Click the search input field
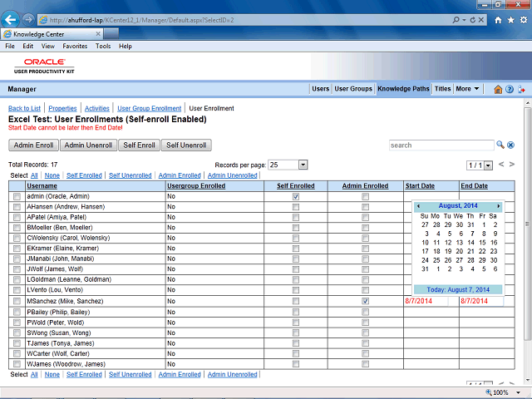 pos(441,145)
